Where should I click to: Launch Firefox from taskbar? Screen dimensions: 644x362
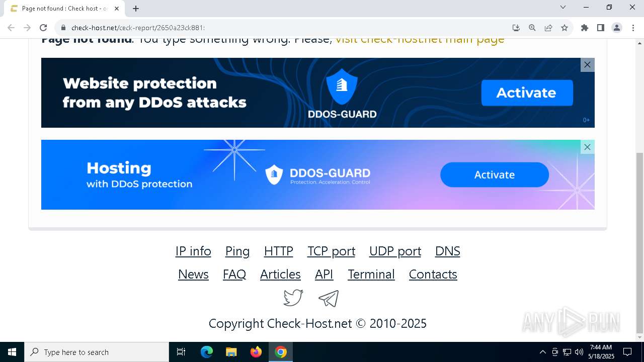256,352
